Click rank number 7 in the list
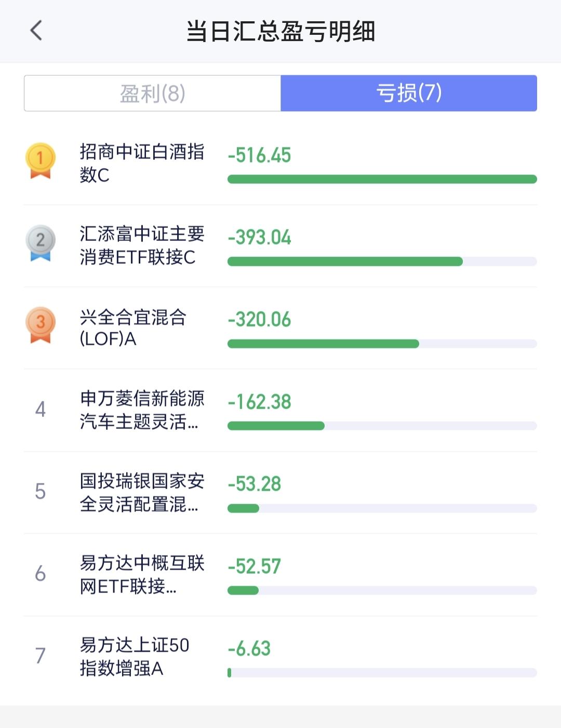Image resolution: width=561 pixels, height=728 pixels. pos(41,656)
